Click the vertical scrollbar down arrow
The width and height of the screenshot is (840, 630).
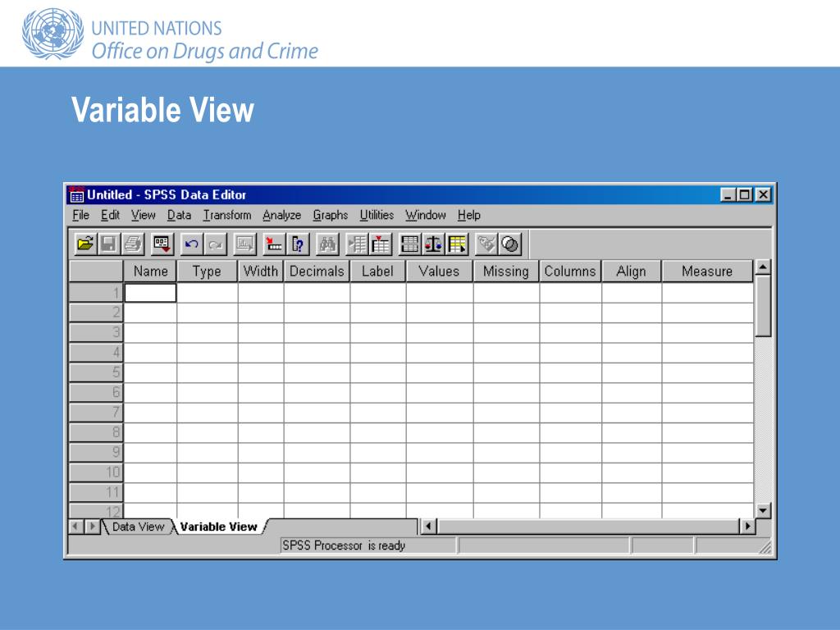point(763,510)
